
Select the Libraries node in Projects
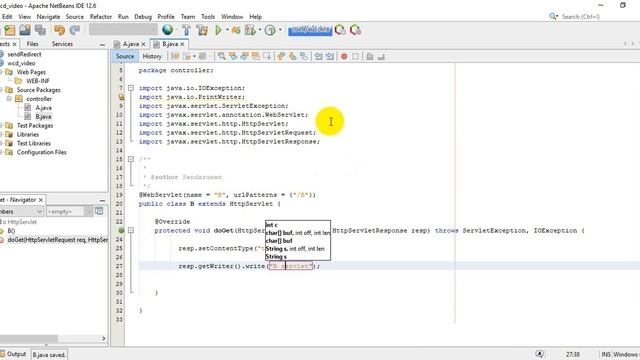click(28, 134)
